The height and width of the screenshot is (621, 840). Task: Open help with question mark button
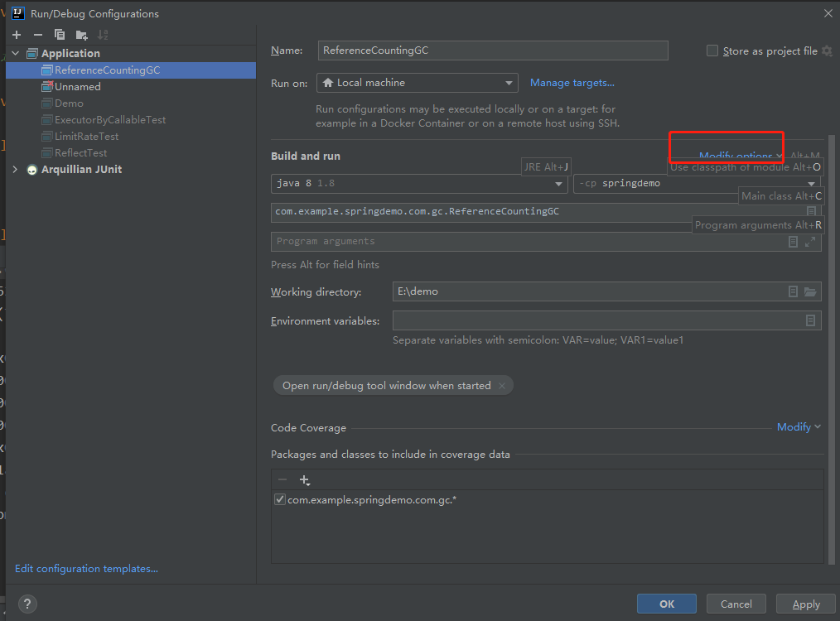pos(27,604)
